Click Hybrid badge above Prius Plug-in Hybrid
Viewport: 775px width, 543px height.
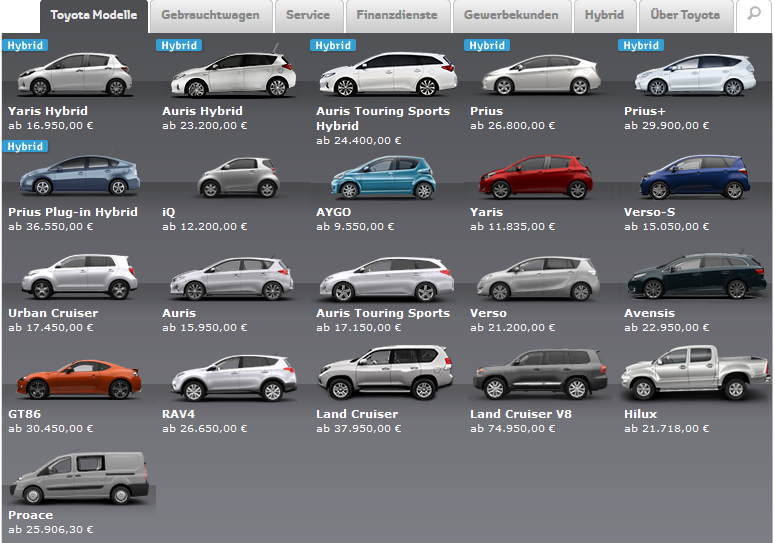pos(25,146)
